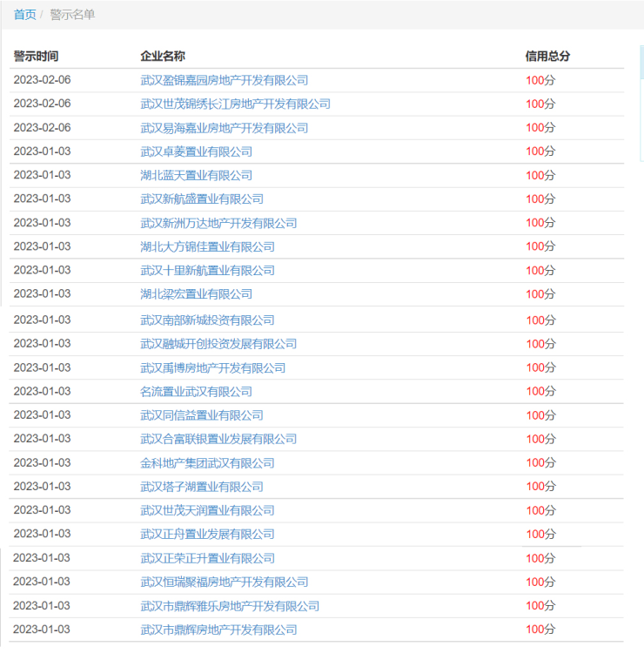Open 武汉正舟置业发展有限公司 link
The height and width of the screenshot is (660, 644).
(207, 534)
